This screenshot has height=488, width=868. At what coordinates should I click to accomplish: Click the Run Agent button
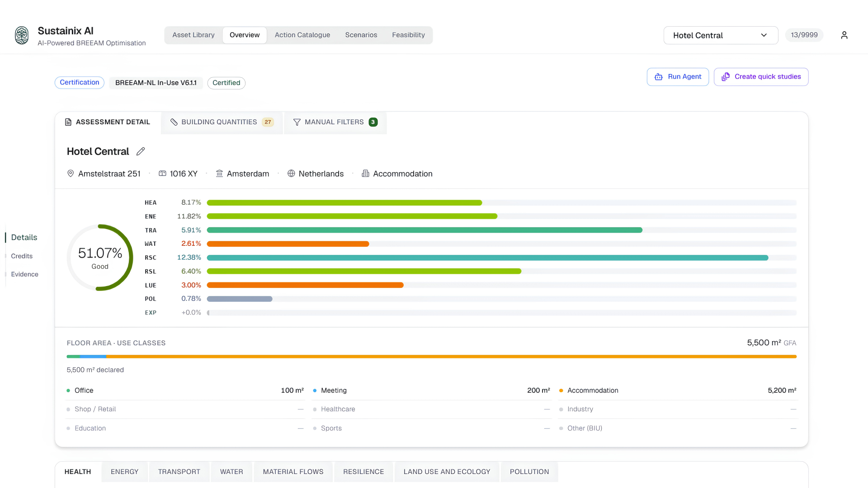click(x=678, y=77)
